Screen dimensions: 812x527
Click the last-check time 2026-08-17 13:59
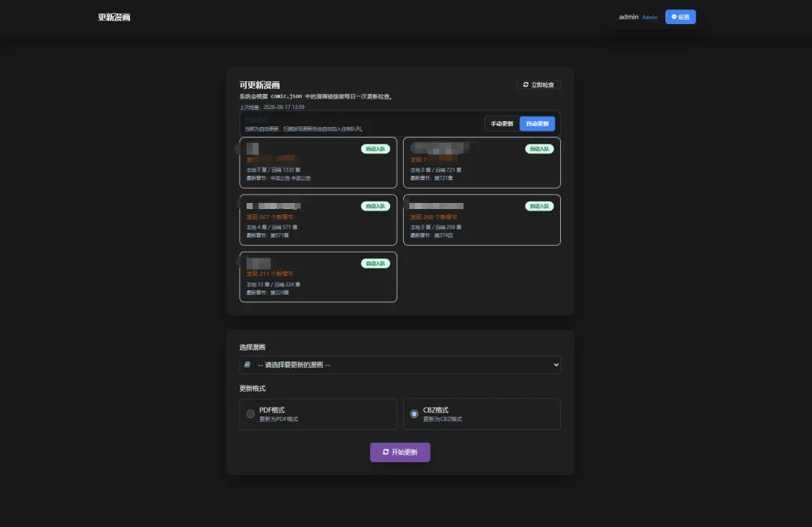283,108
